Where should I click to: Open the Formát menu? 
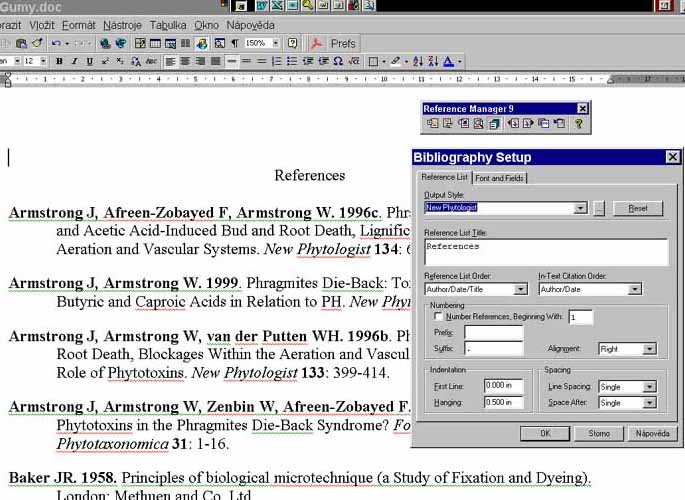[x=79, y=25]
